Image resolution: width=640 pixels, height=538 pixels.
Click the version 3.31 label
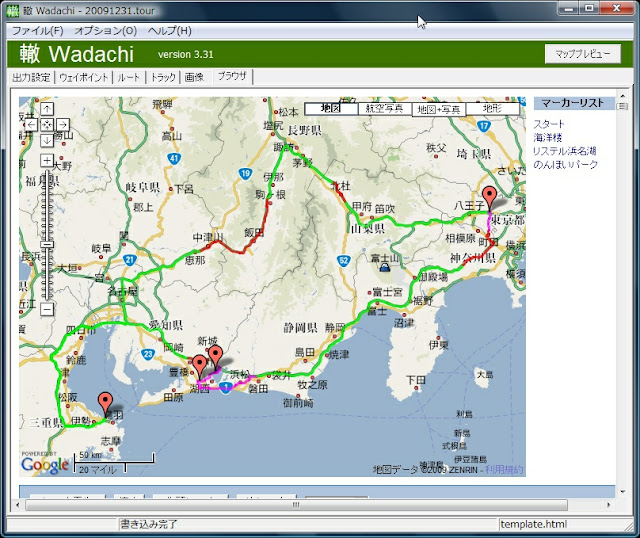(186, 54)
